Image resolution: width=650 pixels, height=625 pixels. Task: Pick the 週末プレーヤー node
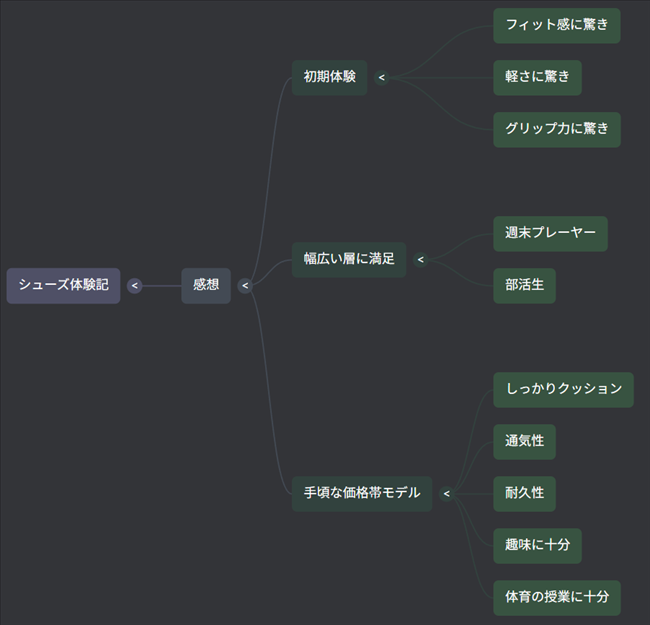click(x=550, y=234)
